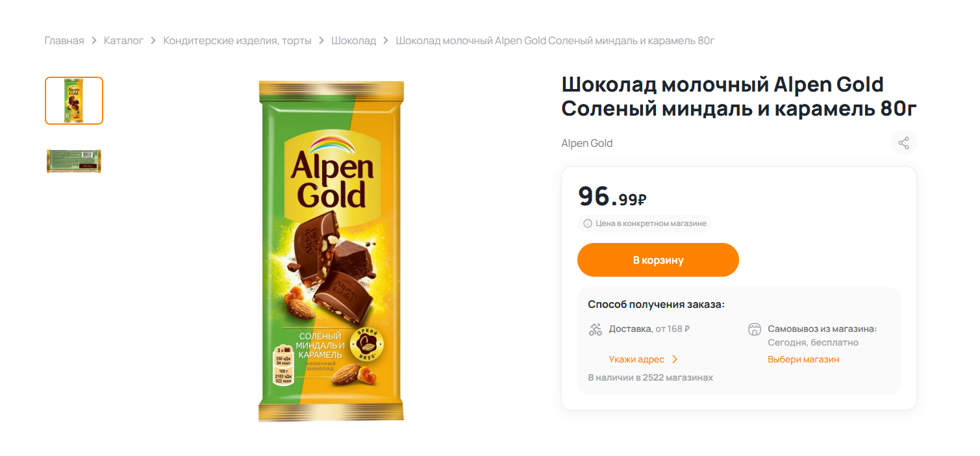This screenshot has height=456, width=980.
Task: Open the Alpen Gold brand link
Action: click(587, 143)
